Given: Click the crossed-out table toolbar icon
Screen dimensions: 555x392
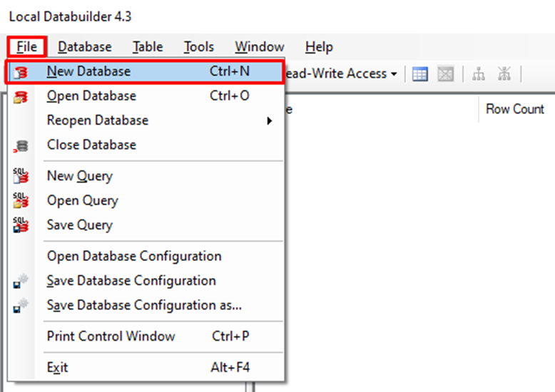Looking at the screenshot, I should point(446,74).
